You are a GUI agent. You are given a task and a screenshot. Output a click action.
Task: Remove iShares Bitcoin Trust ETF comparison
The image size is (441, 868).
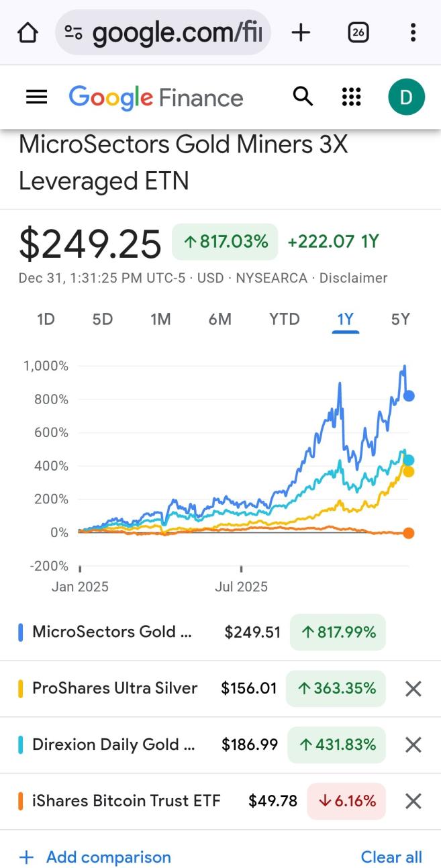click(413, 801)
